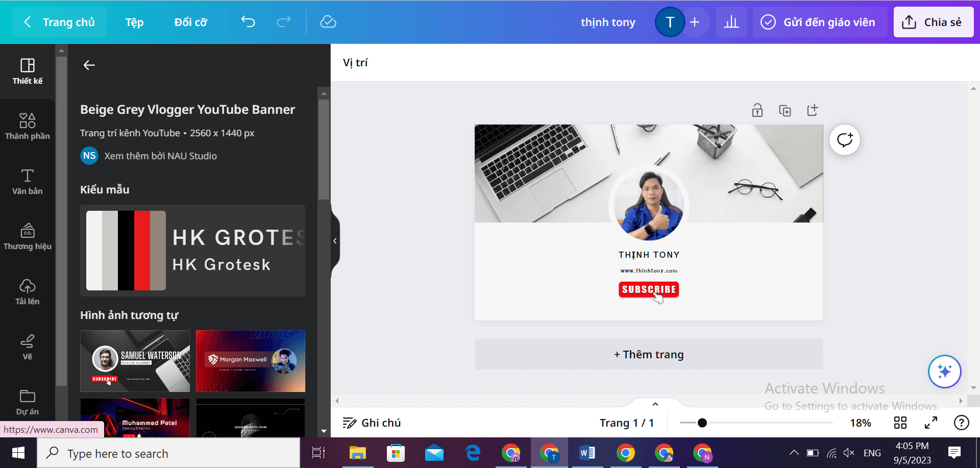
Task: Duplicate the current page
Action: click(x=785, y=110)
